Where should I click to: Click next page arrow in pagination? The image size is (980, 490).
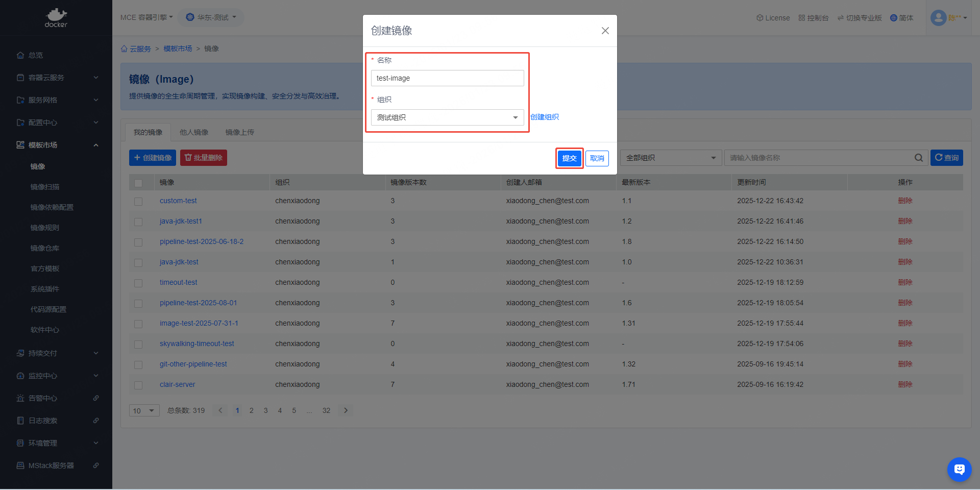pos(346,410)
